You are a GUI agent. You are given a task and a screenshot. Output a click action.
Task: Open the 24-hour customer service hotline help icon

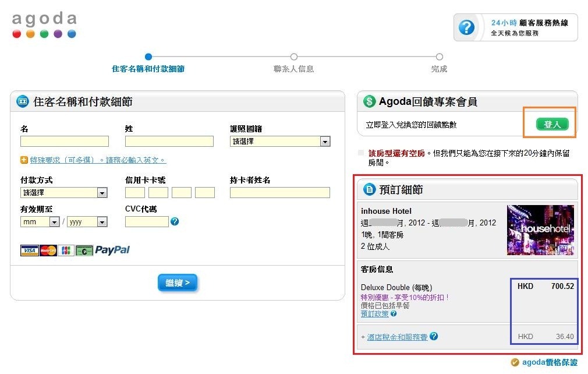point(466,27)
